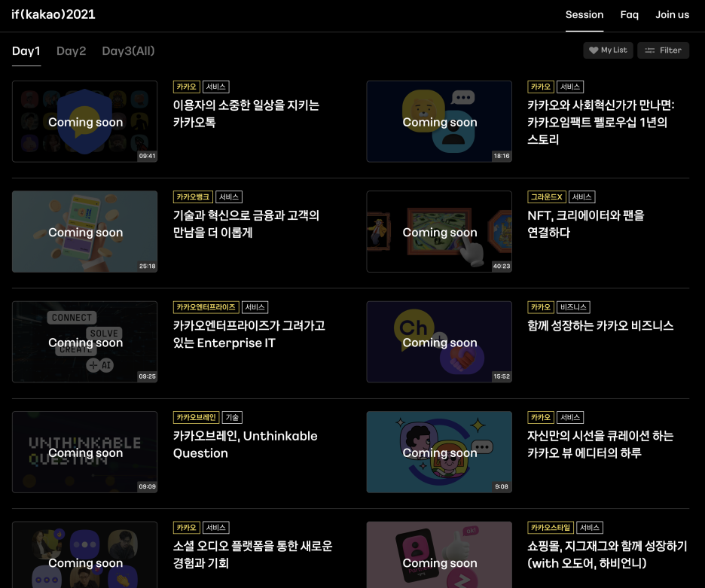Open the NFT gallery thumbnail 40:23

[x=439, y=232]
